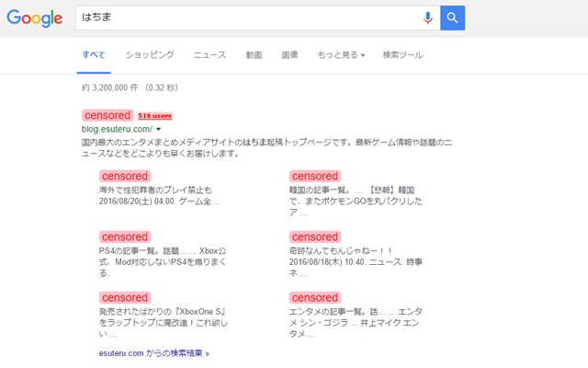Expand the もっと見る dropdown
588x368 pixels.
point(341,55)
